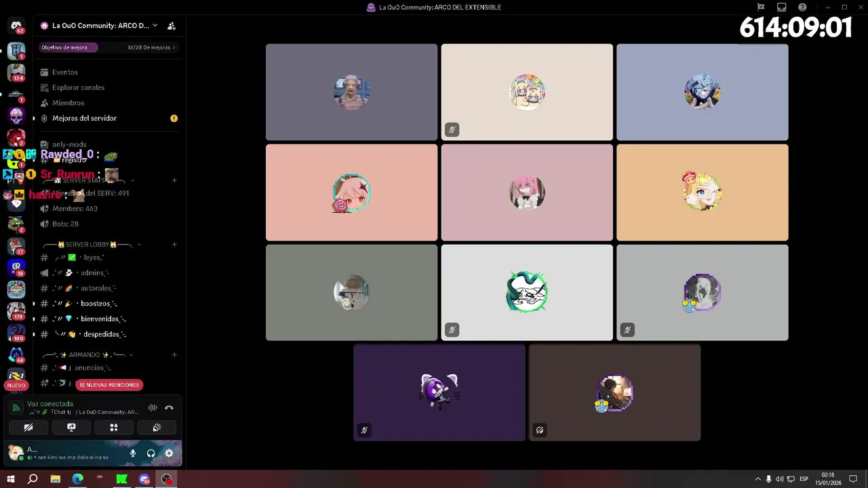Disconnect from voice with hang-up icon
This screenshot has height=488, width=868.
coord(169,407)
